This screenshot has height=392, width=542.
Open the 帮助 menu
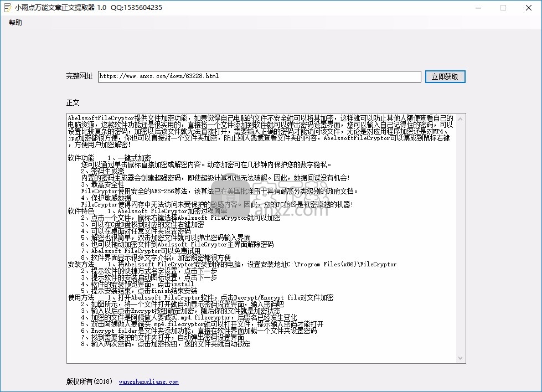pos(16,23)
